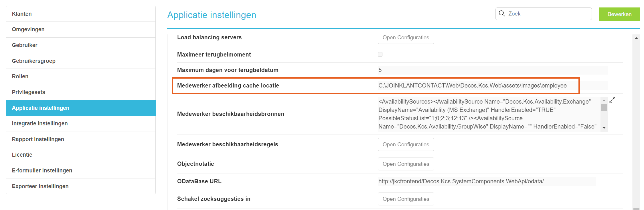
Task: Click the main panel scroll up arrow
Action: click(x=636, y=38)
